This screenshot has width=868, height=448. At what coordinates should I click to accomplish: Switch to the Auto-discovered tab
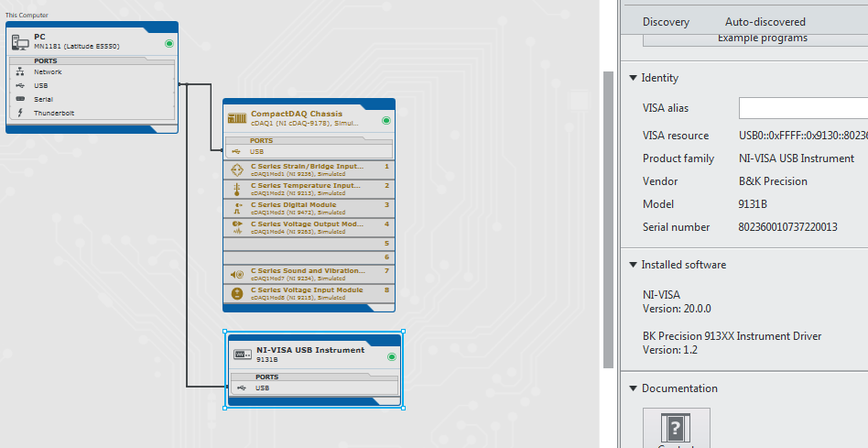pyautogui.click(x=765, y=22)
